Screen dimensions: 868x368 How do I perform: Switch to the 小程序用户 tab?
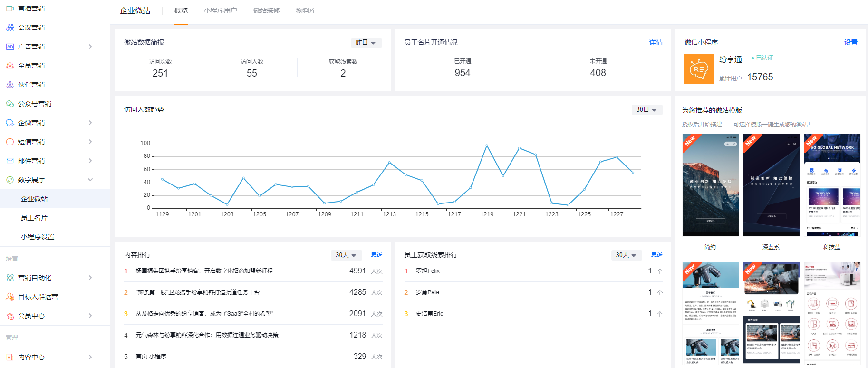coord(220,10)
